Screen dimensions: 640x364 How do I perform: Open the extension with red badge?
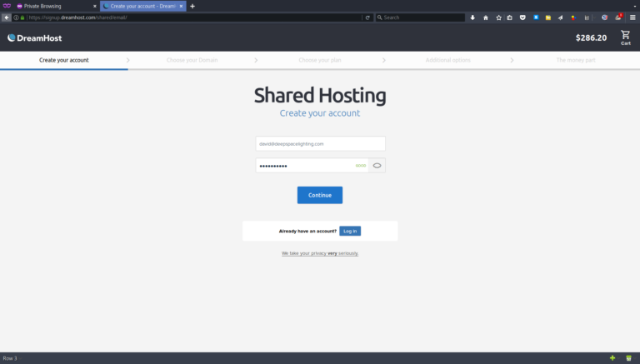(x=618, y=17)
